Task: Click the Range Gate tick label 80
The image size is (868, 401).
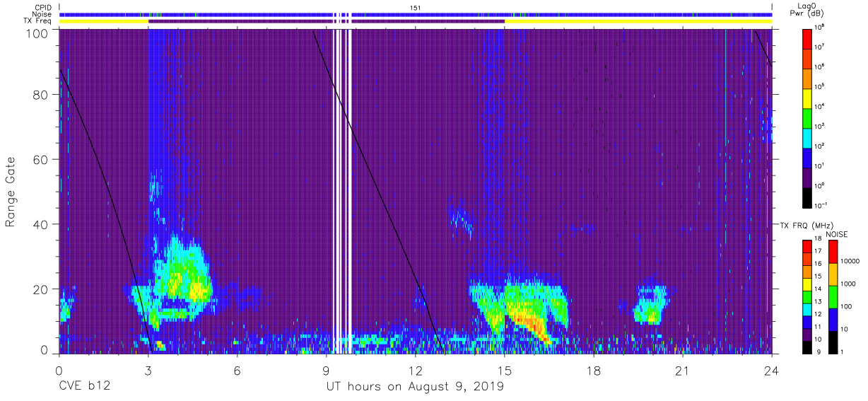Action: (x=41, y=95)
